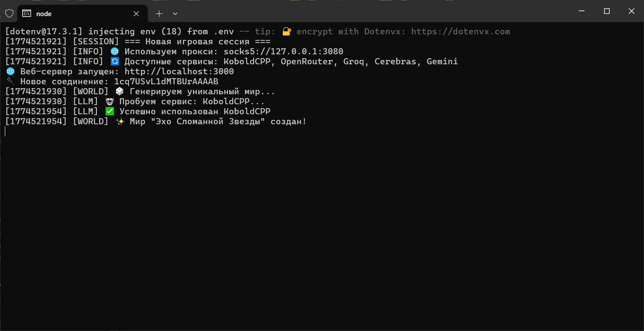Click dice emoji beside "Генерируем уникальный мир"
Viewport: 644px width, 331px height.
(x=120, y=91)
